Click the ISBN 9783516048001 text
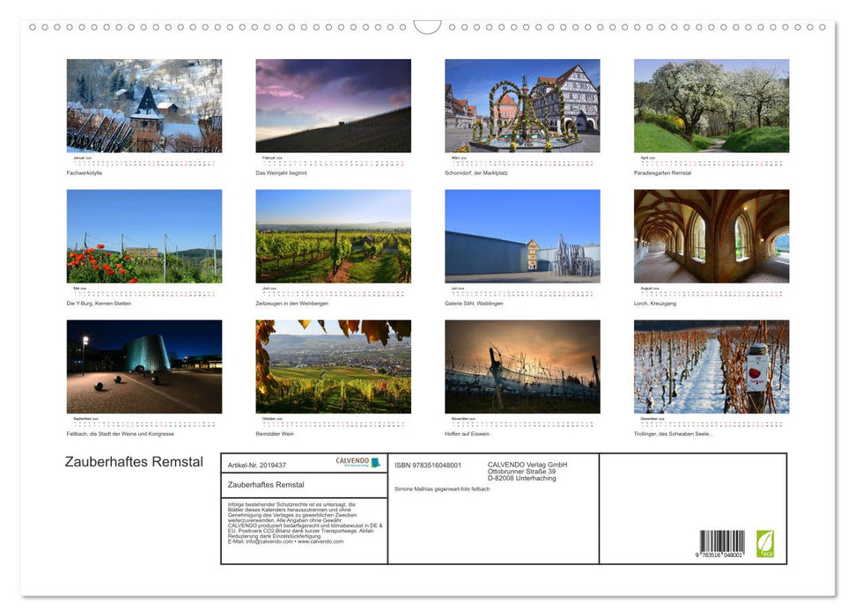Image resolution: width=855 pixels, height=616 pixels. [x=429, y=464]
